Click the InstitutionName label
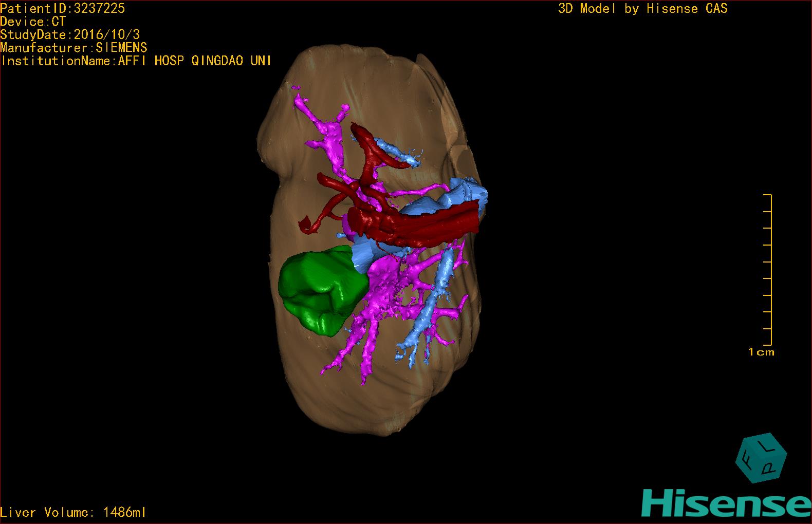 pyautogui.click(x=136, y=61)
